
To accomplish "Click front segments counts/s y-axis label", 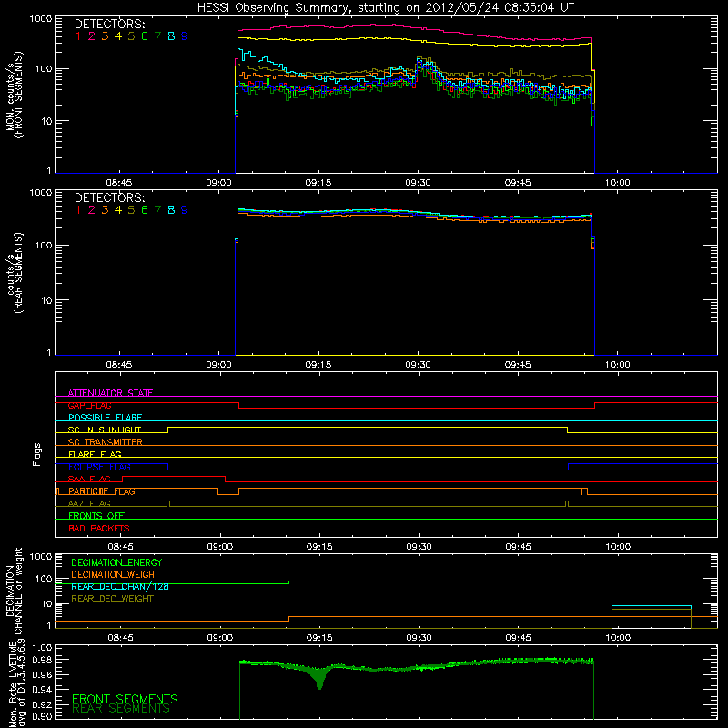I will pyautogui.click(x=14, y=96).
